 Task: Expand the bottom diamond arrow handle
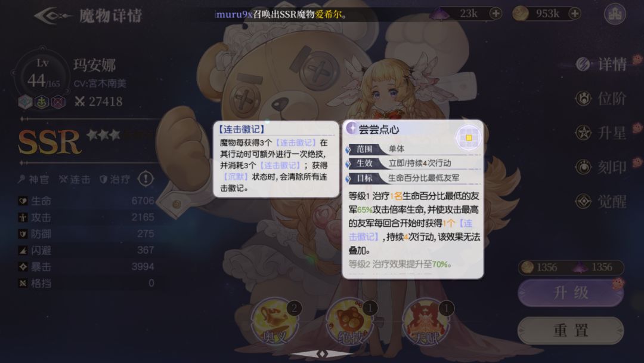tap(322, 353)
